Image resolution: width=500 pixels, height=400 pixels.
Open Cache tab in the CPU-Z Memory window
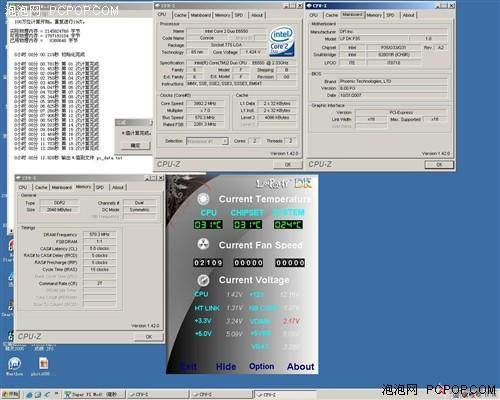(41, 187)
